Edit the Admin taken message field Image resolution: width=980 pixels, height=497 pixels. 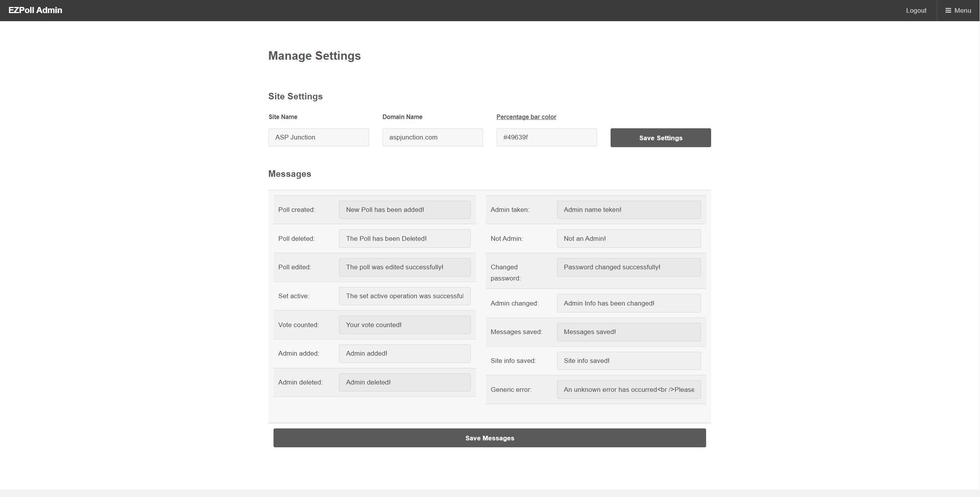pos(628,210)
